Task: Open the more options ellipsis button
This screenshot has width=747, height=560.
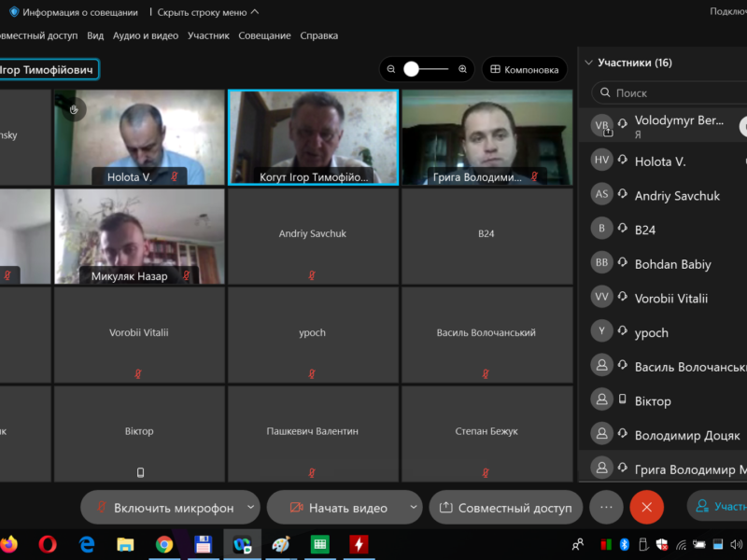Action: (x=606, y=508)
